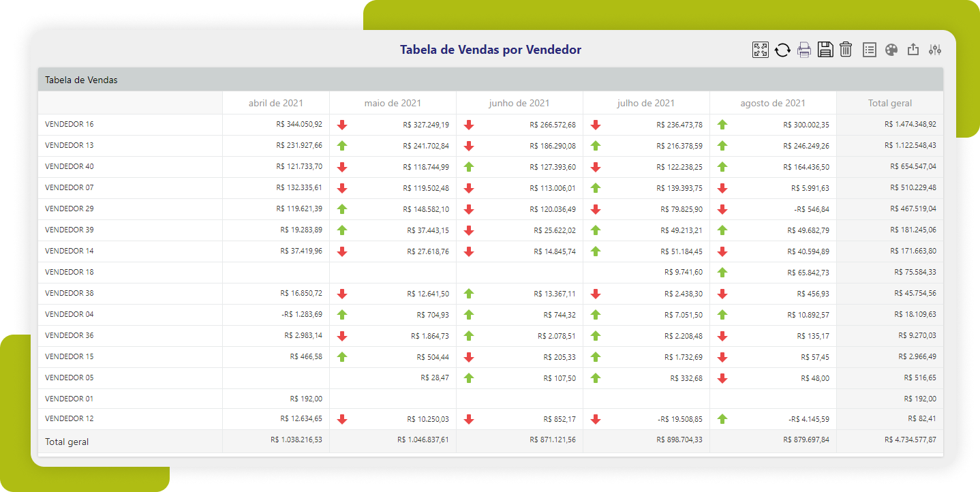This screenshot has width=980, height=492.
Task: Open the list view icon
Action: (x=869, y=50)
